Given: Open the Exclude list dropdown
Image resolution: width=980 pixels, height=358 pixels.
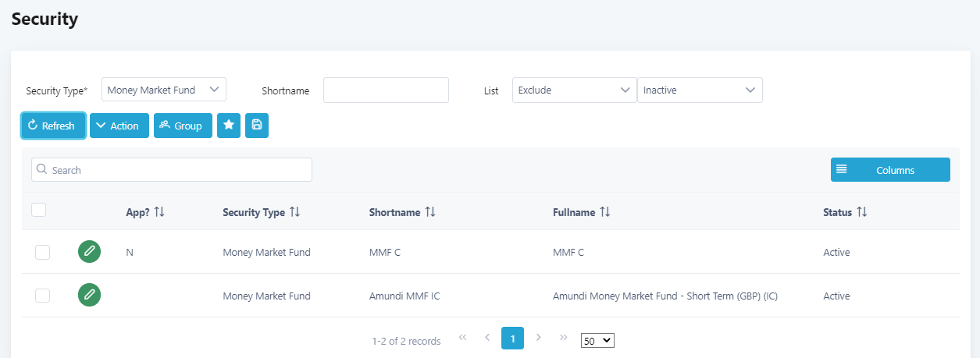Looking at the screenshot, I should click(575, 90).
